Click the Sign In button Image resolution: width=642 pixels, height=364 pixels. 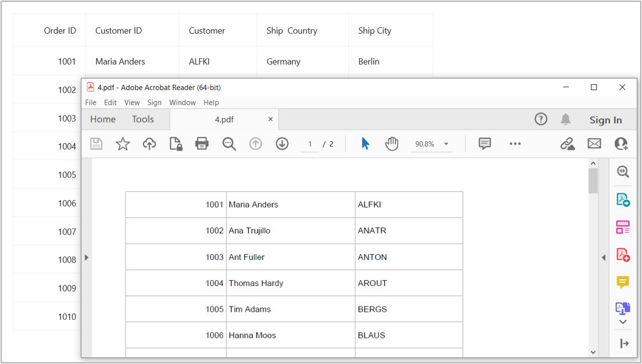tap(605, 120)
